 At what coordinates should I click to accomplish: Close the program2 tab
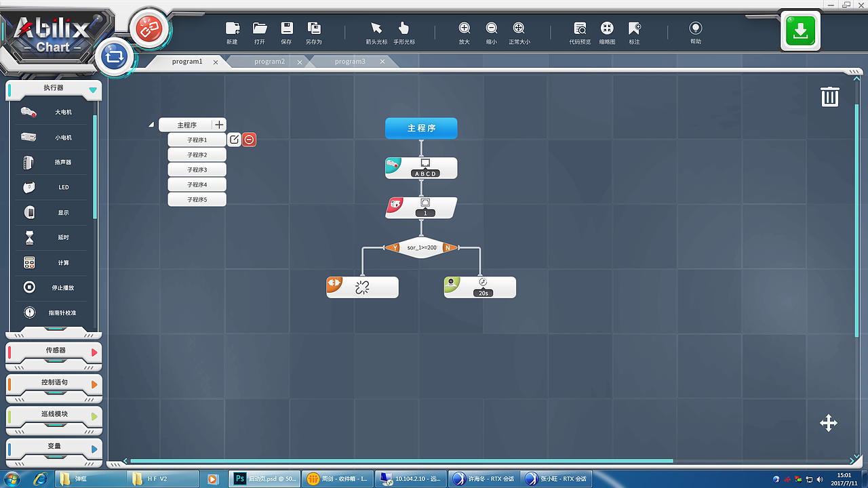[x=300, y=62]
